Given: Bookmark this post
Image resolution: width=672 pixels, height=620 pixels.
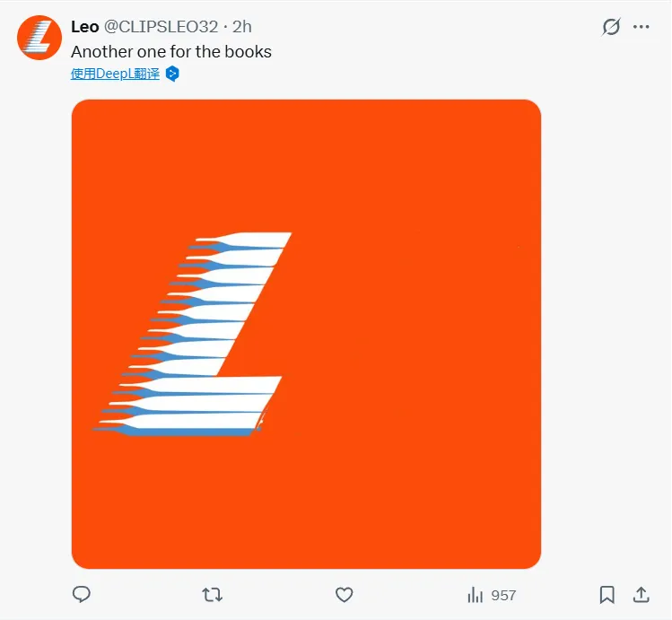Looking at the screenshot, I should click(607, 594).
